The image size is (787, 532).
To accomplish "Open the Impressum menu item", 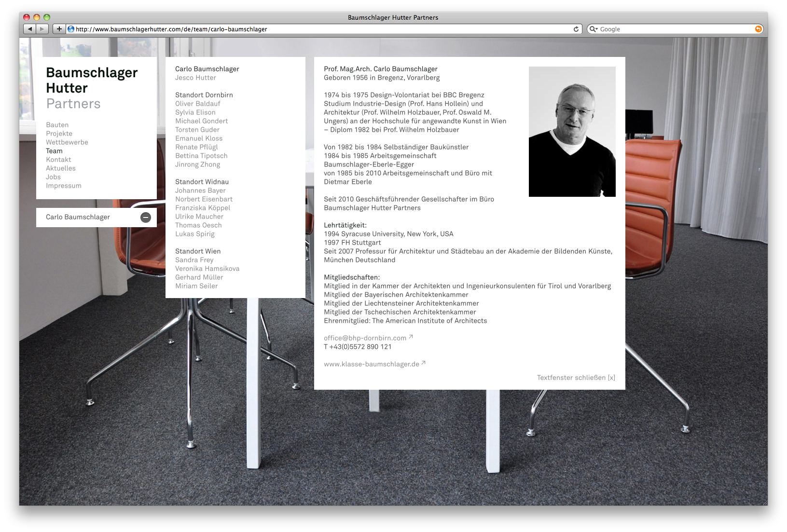I will click(x=64, y=186).
